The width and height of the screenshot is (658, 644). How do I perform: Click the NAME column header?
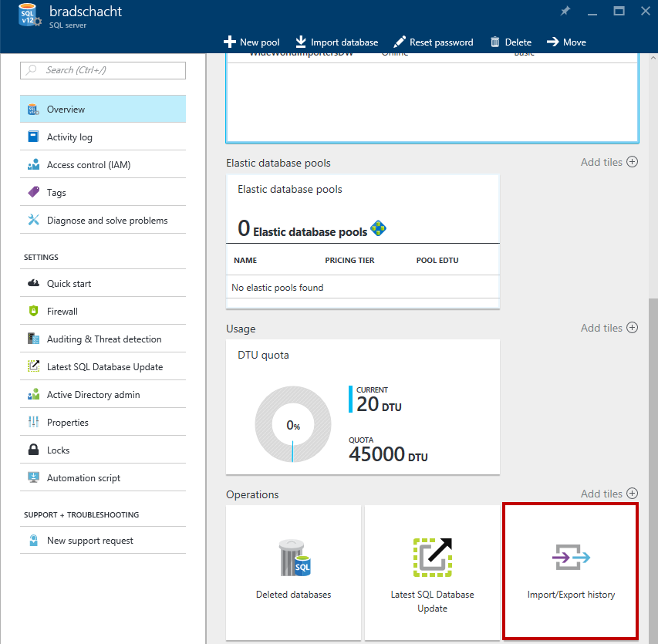coord(245,260)
